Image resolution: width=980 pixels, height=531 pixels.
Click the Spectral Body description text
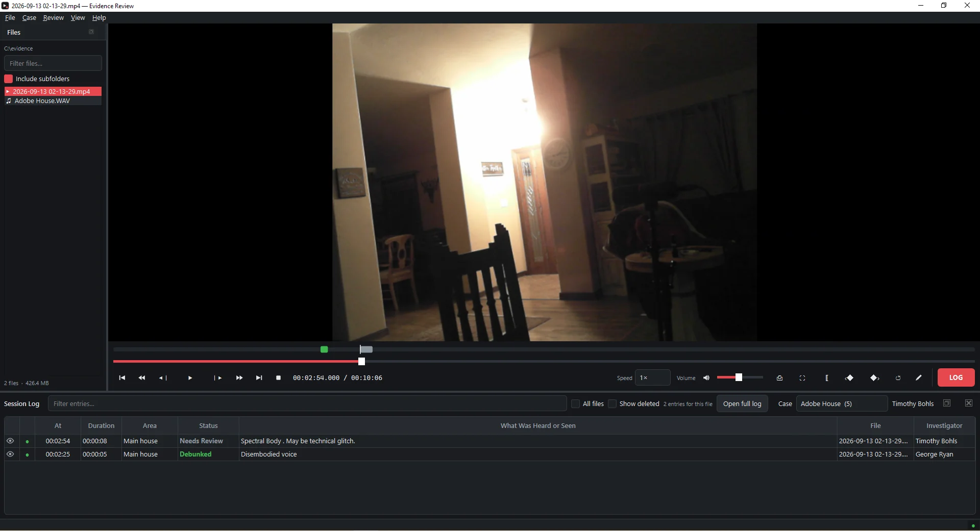point(298,441)
